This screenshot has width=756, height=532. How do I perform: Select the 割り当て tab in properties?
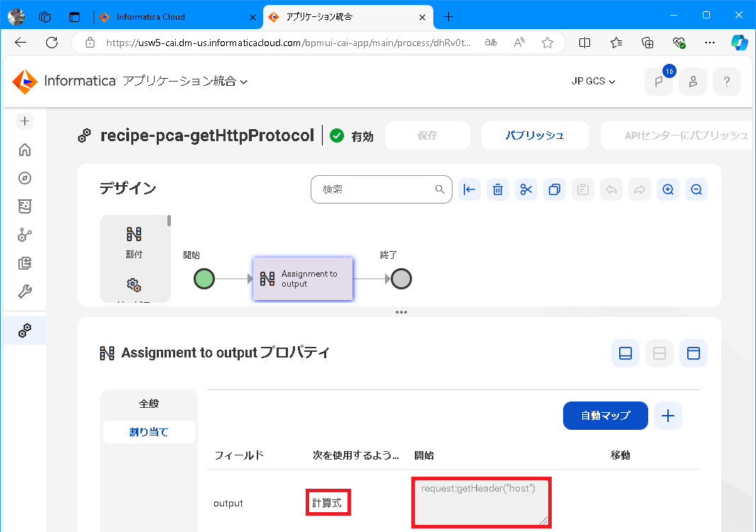(x=148, y=432)
